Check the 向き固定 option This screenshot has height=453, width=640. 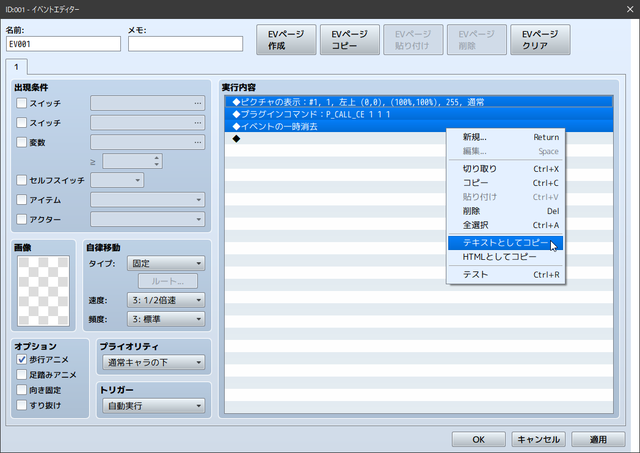coord(22,390)
